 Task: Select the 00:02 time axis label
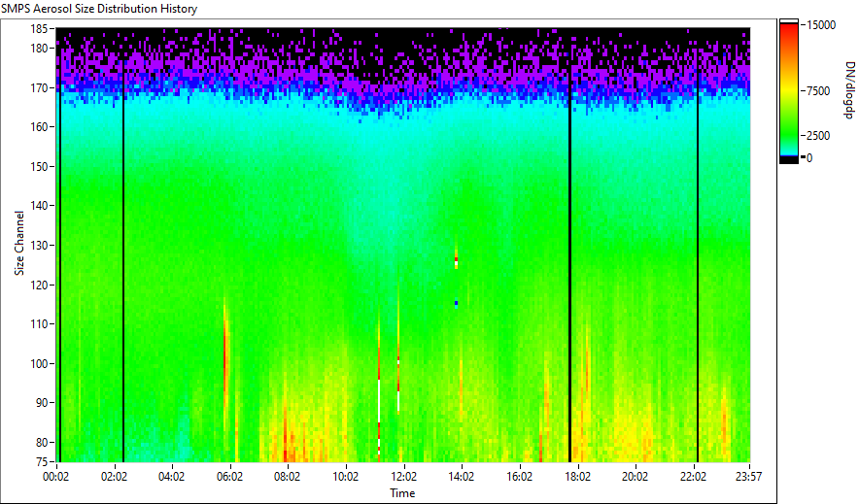pos(56,477)
